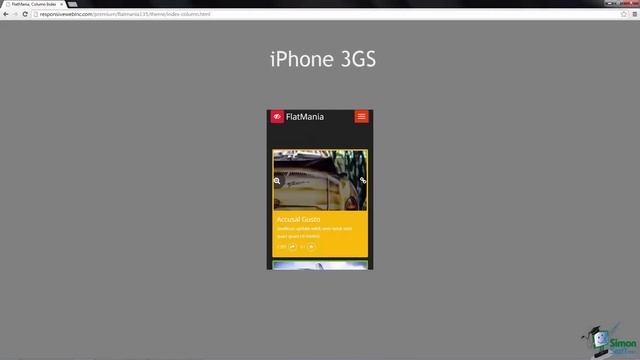Go back with the browser back arrow
This screenshot has width=640, height=360.
point(6,14)
